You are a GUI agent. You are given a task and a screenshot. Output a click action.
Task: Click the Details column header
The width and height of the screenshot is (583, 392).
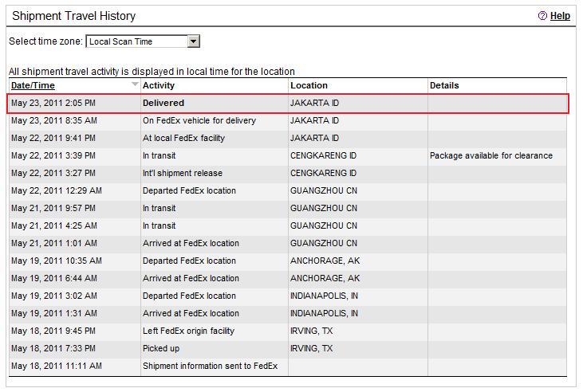(x=444, y=85)
